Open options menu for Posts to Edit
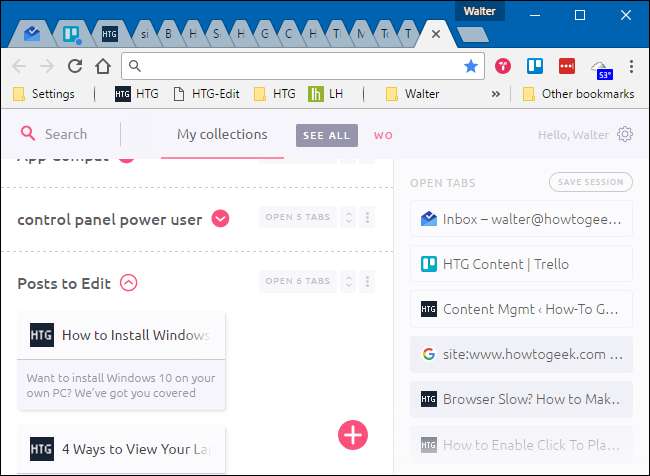650x476 pixels. point(367,282)
